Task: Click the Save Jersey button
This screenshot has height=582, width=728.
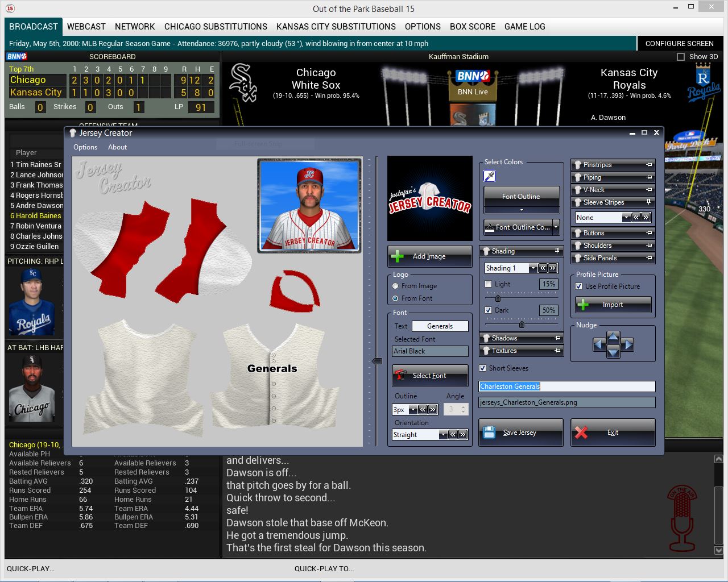Action: pyautogui.click(x=520, y=433)
